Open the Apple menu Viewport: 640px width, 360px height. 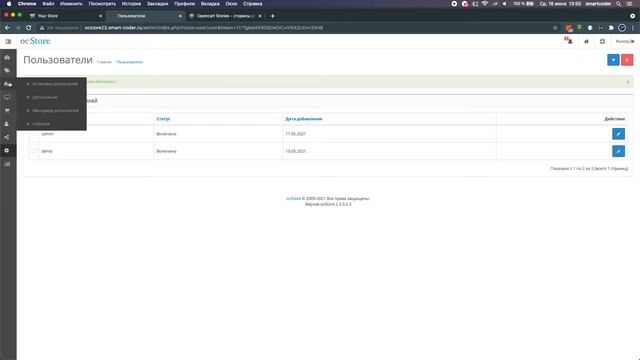9,4
